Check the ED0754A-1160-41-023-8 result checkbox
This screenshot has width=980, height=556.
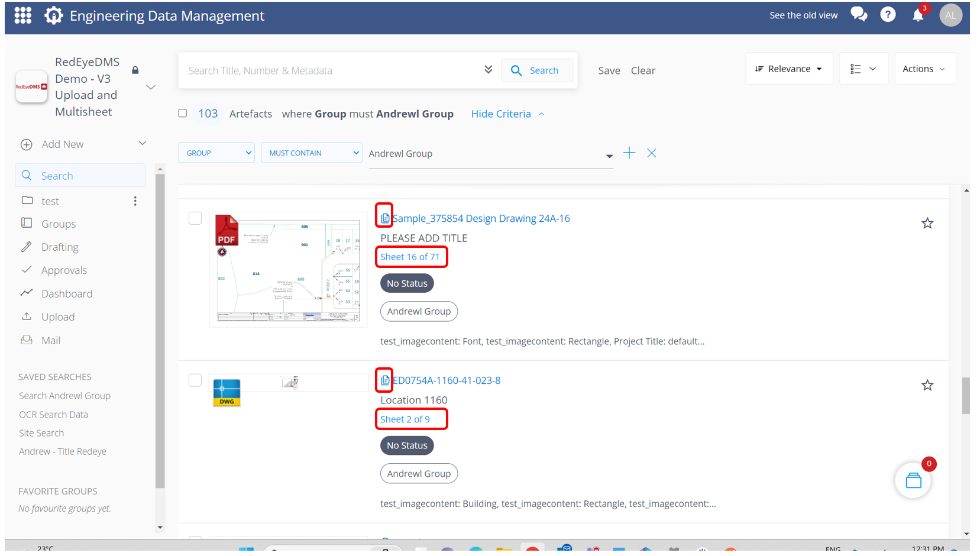tap(195, 380)
